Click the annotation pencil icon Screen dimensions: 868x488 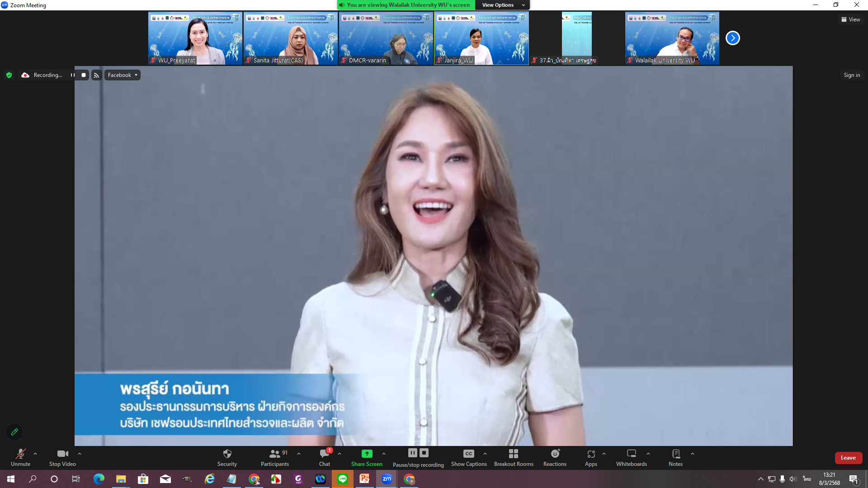14,432
